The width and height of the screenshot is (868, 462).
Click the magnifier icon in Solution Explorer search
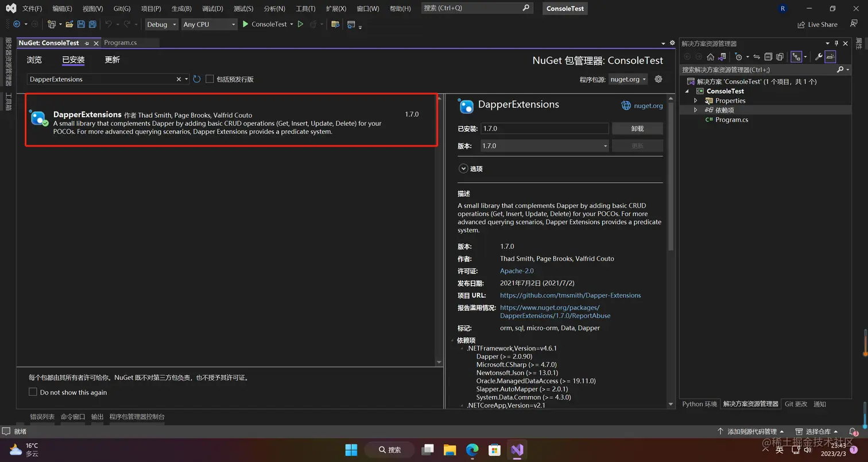click(x=840, y=70)
